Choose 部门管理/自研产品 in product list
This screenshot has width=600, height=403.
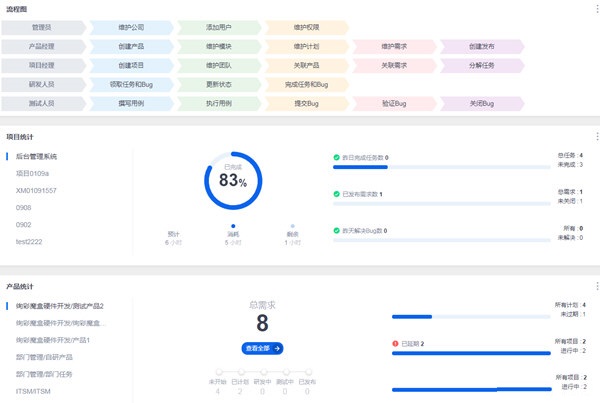coord(44,357)
